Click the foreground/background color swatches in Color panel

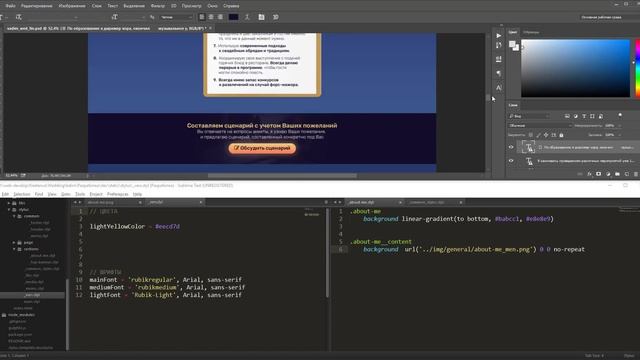click(x=513, y=46)
